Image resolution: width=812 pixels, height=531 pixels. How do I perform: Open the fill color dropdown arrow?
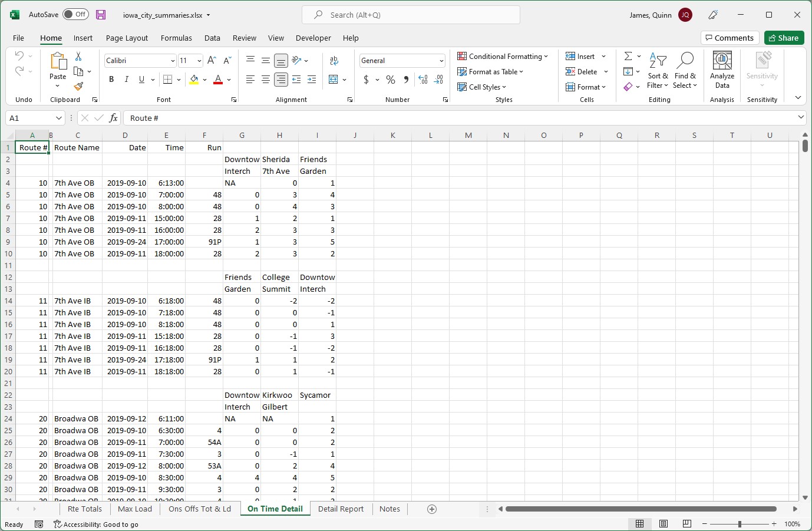(203, 79)
